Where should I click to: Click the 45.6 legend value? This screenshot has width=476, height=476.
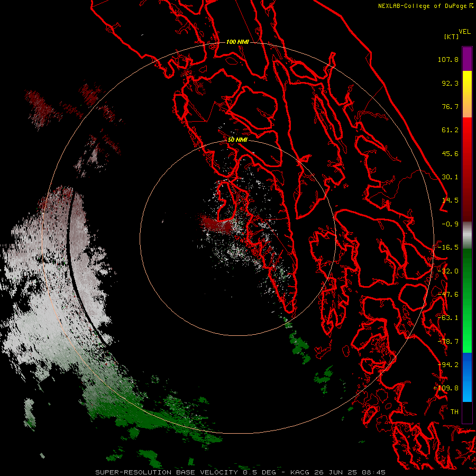[450, 153]
